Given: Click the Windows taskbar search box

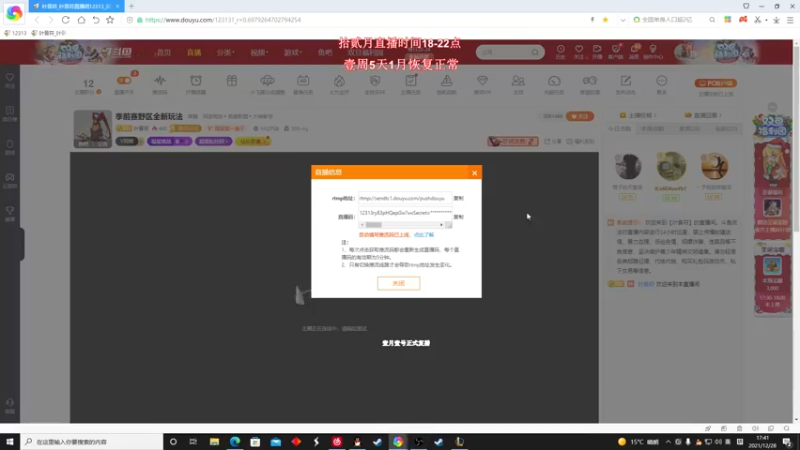Looking at the screenshot, I should click(92, 442).
